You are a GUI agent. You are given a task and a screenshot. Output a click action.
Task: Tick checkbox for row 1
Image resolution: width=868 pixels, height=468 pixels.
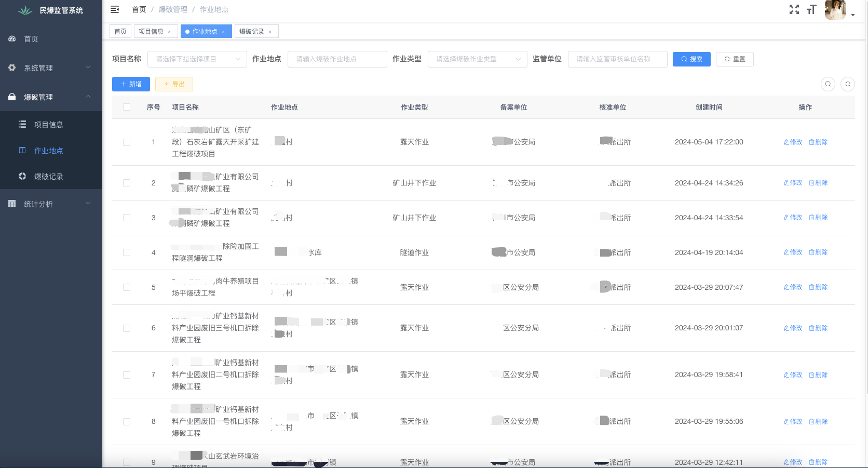127,142
